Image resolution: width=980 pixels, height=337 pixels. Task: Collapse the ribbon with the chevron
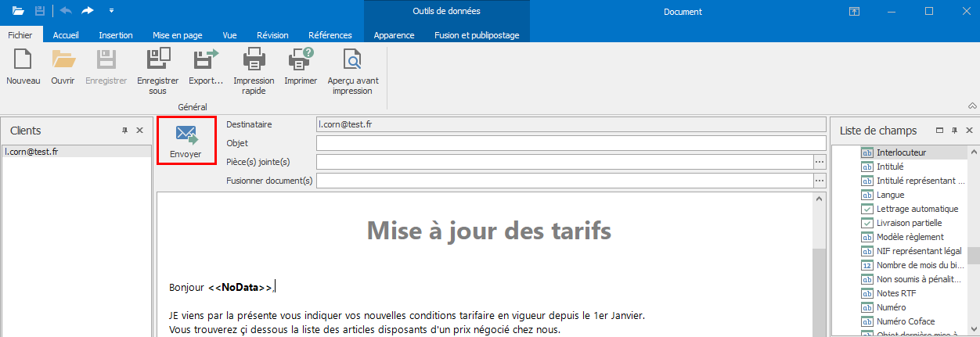pos(972,106)
